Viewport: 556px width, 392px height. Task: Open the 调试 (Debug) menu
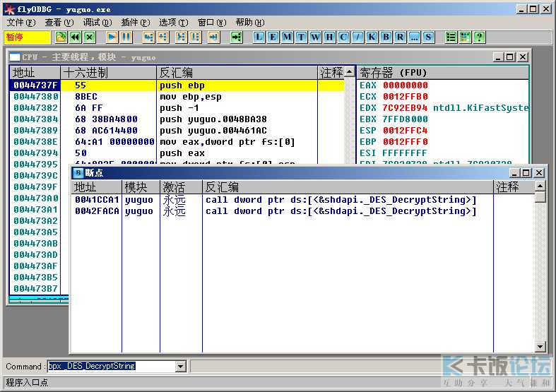click(97, 23)
